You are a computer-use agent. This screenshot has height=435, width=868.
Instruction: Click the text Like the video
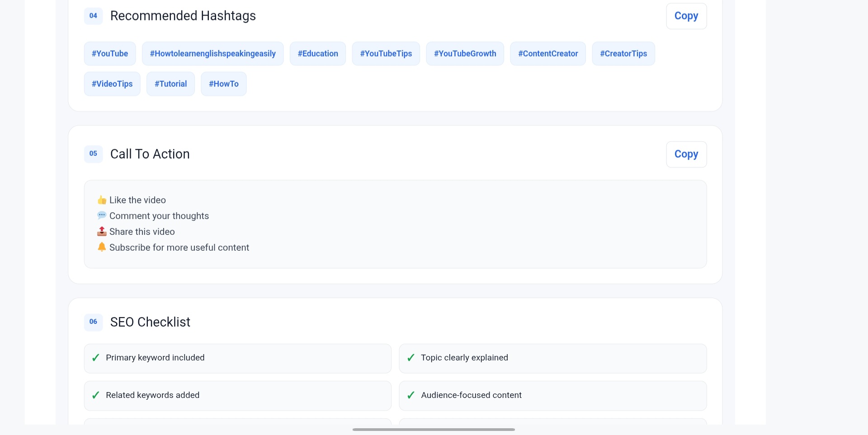tap(137, 200)
